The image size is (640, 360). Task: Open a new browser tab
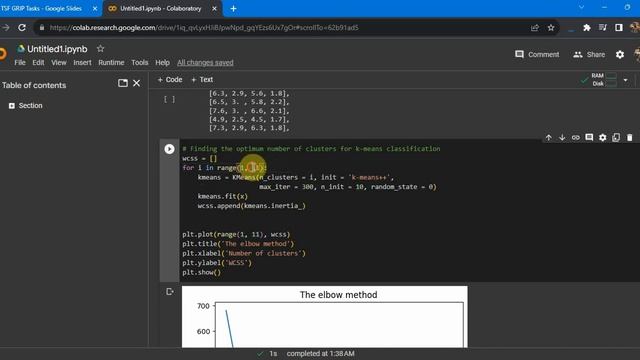(233, 9)
